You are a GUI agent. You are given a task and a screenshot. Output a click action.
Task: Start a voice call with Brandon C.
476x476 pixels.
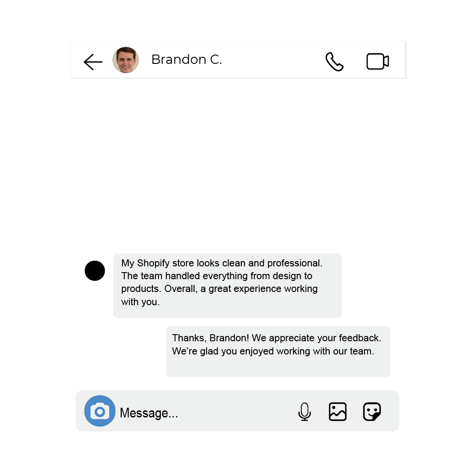[x=334, y=62]
